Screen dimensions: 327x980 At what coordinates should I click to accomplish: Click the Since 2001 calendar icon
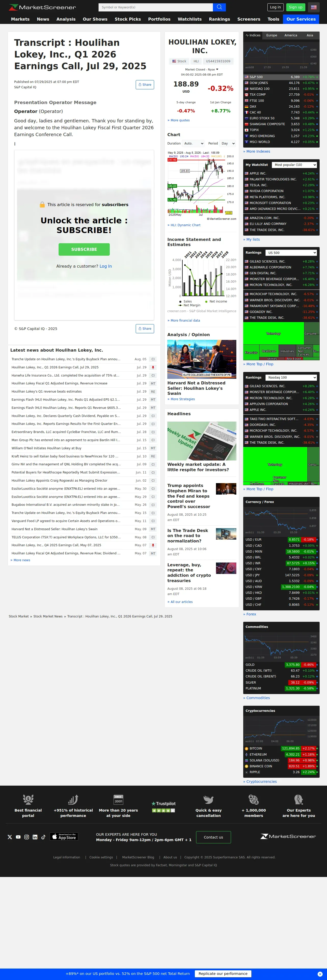click(x=118, y=799)
